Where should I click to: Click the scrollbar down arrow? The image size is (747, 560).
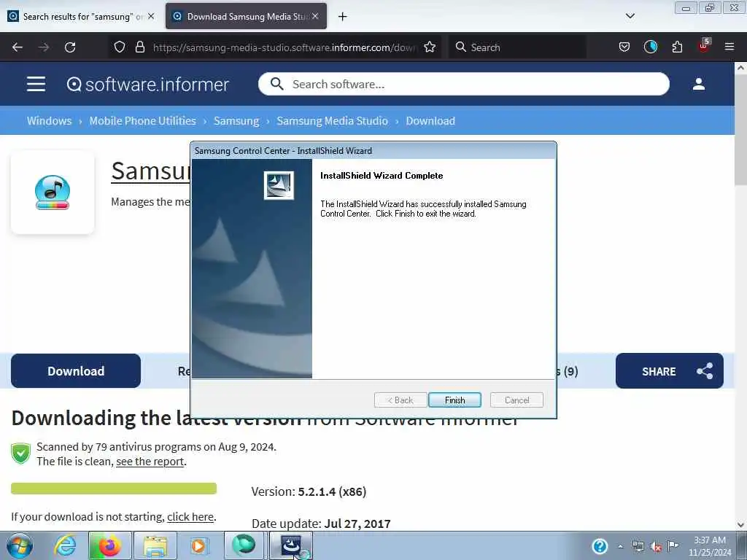pos(741,525)
